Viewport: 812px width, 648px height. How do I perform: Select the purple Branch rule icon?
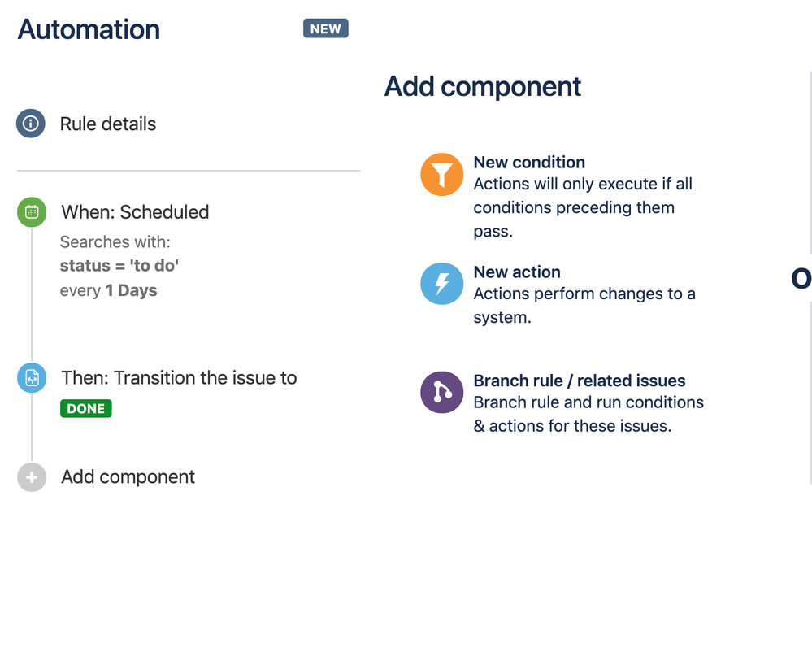pyautogui.click(x=441, y=392)
